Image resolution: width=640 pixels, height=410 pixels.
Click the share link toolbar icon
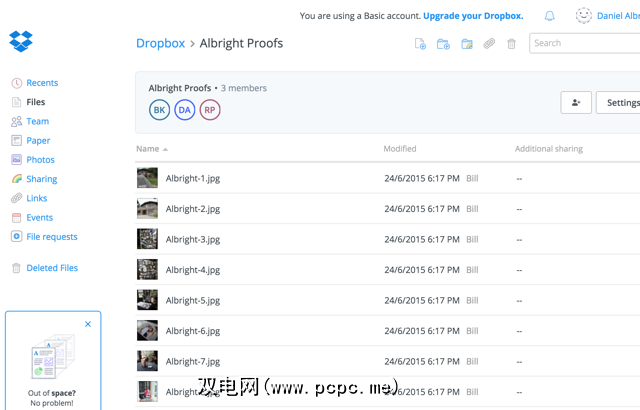point(489,43)
